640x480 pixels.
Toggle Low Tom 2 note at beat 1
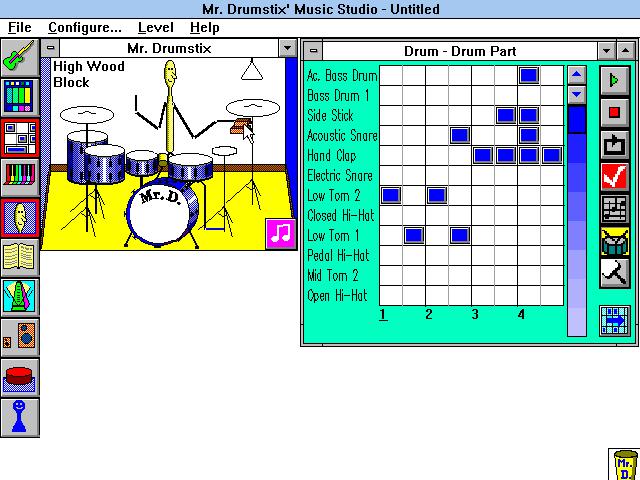[x=391, y=195]
